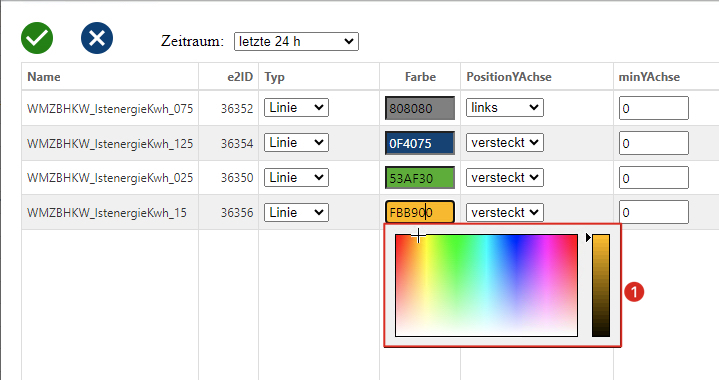Click the 'minYAchse' column header

(x=649, y=77)
